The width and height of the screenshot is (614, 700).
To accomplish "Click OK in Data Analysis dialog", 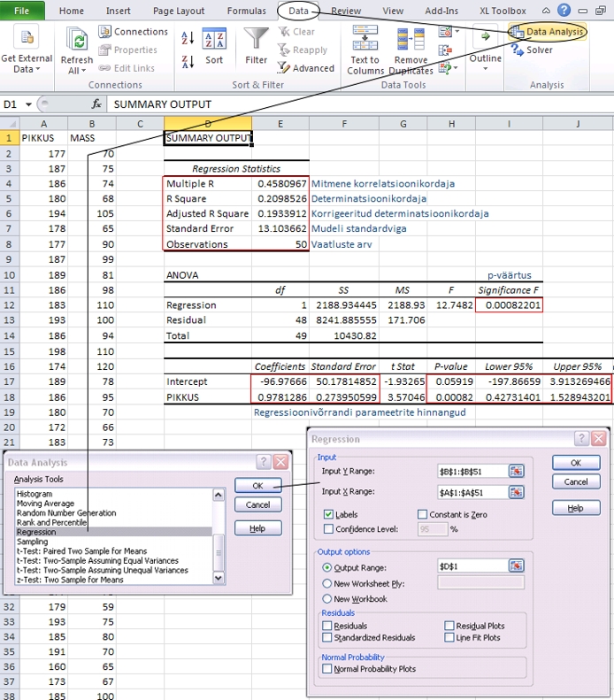I will pyautogui.click(x=258, y=486).
